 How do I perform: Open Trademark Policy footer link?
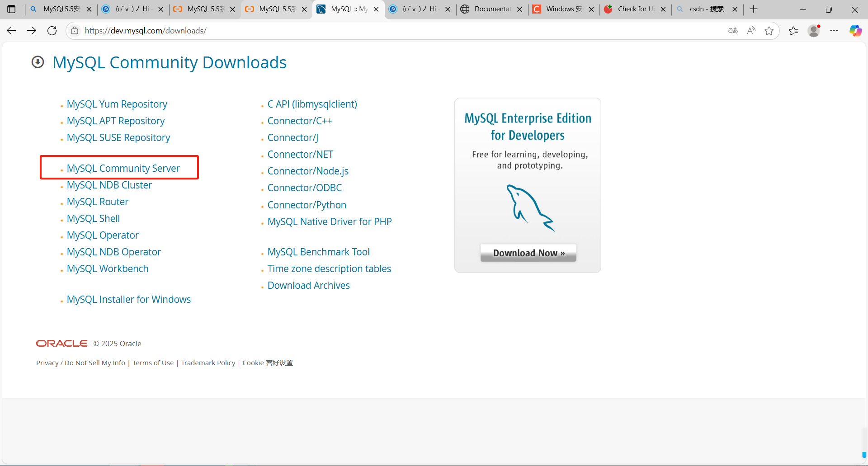pos(208,363)
